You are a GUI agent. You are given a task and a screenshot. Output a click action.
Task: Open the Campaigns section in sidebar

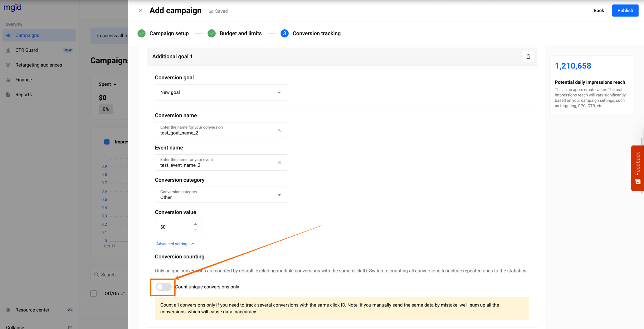coord(27,35)
